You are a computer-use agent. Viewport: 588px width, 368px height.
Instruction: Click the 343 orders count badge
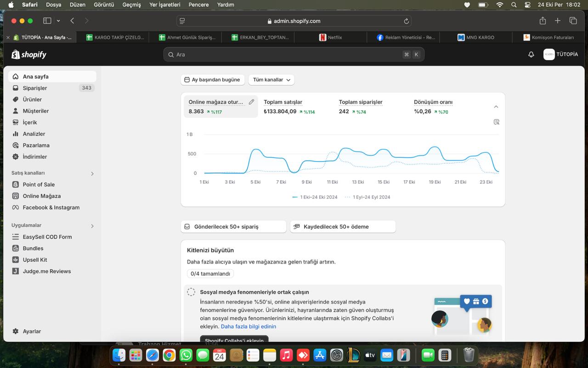tap(87, 88)
